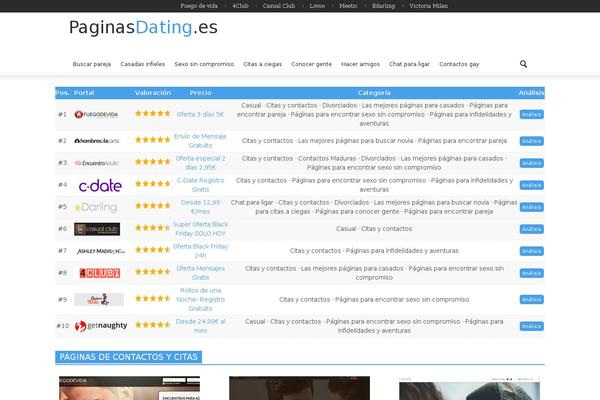Open 'Oferta Mensajes Gratis' link
This screenshot has width=600, height=400.
[200, 273]
